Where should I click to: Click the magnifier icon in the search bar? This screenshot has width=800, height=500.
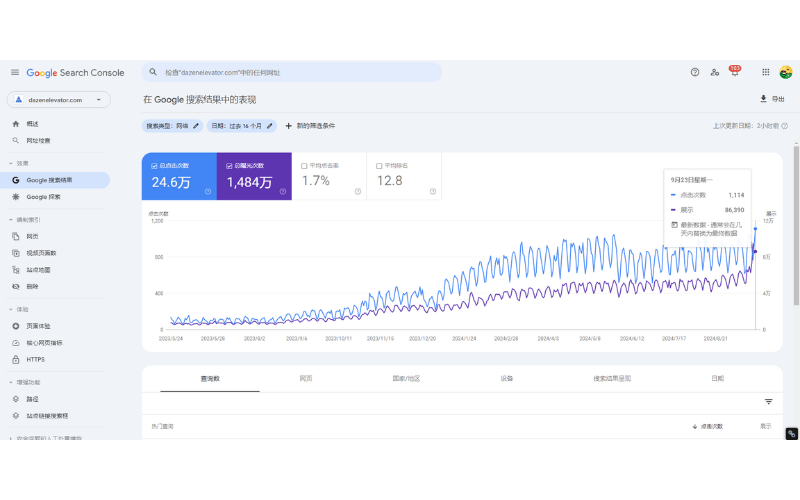(x=153, y=72)
